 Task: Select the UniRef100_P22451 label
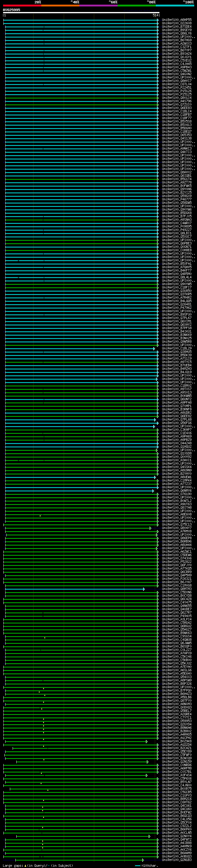point(177,88)
